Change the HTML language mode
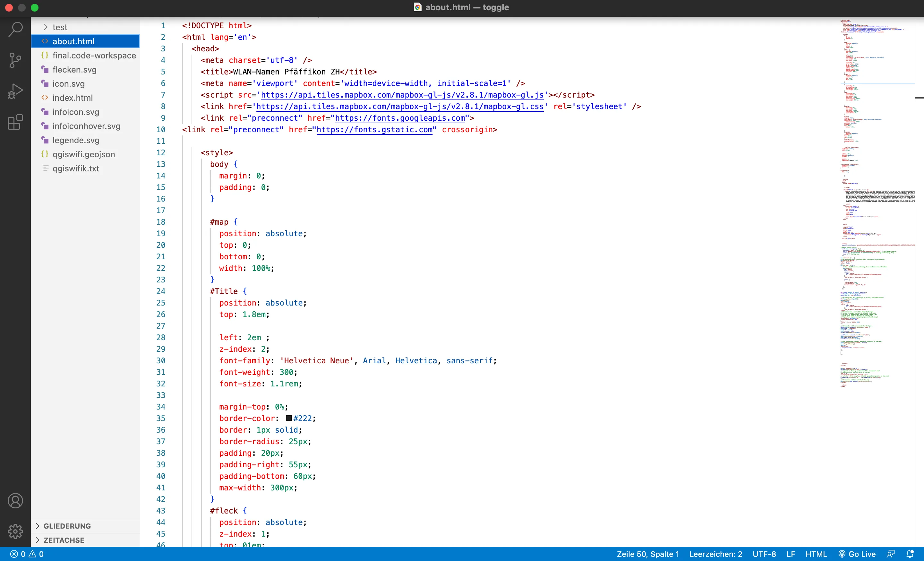The image size is (924, 561). (816, 554)
